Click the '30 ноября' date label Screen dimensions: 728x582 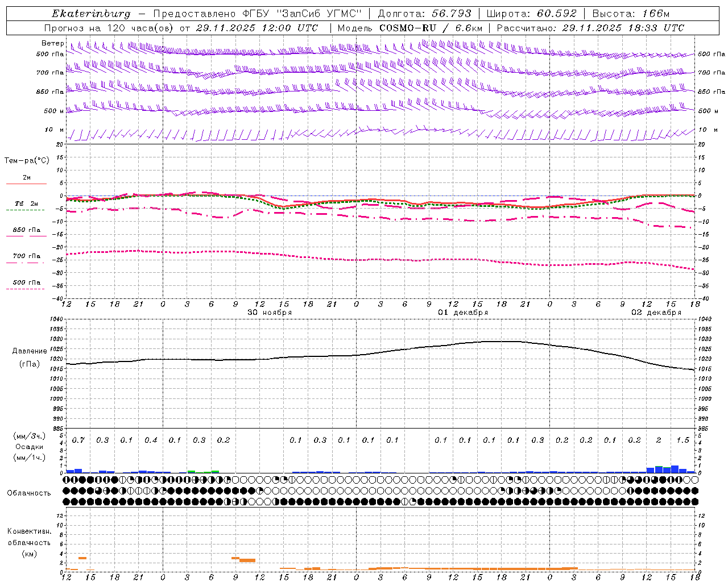(270, 313)
